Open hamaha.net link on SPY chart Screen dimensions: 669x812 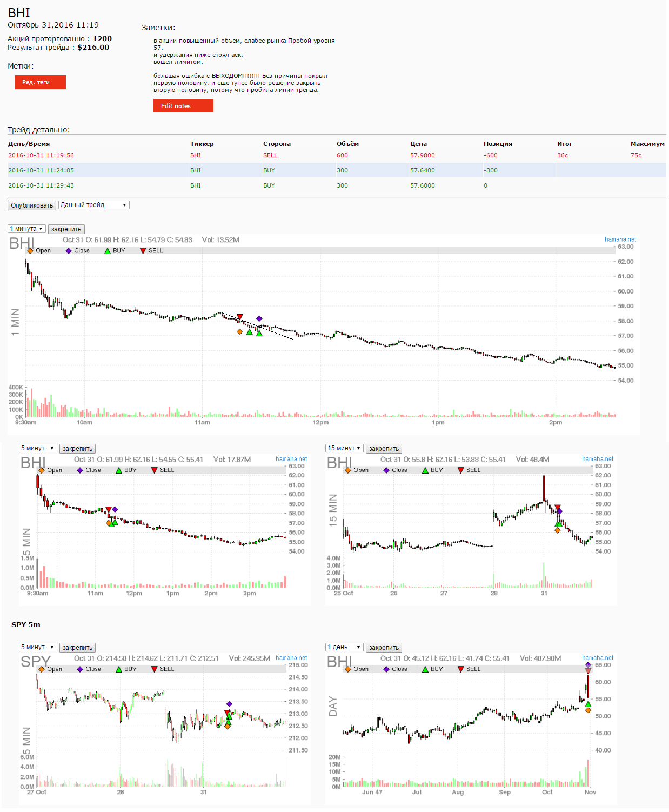[291, 658]
